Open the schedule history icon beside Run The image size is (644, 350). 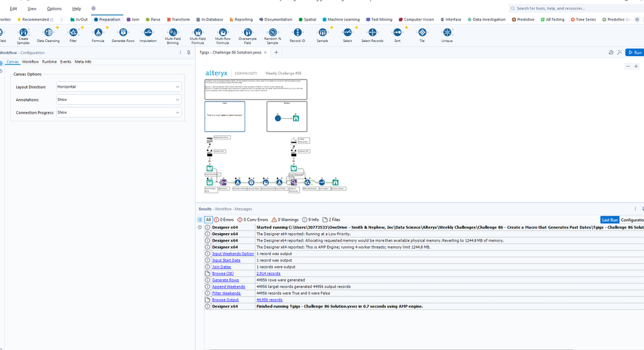611,52
